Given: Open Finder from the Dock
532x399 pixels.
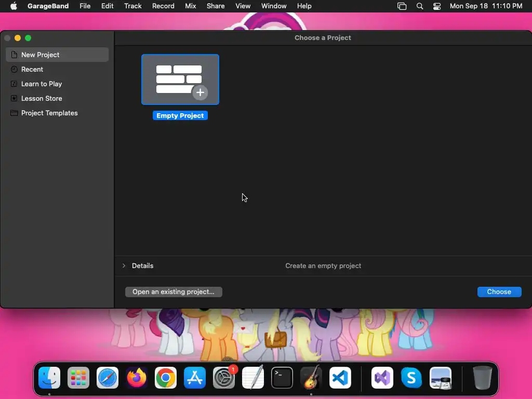Looking at the screenshot, I should coord(49,378).
